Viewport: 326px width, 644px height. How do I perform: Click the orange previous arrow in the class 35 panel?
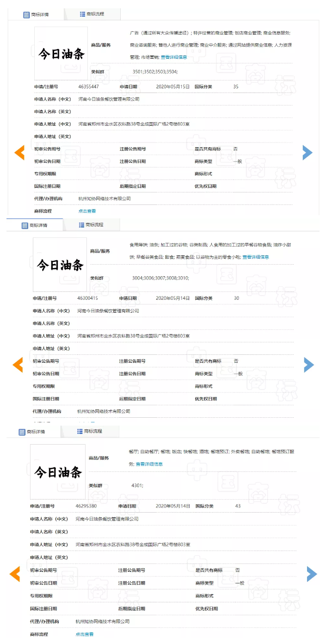tap(19, 153)
